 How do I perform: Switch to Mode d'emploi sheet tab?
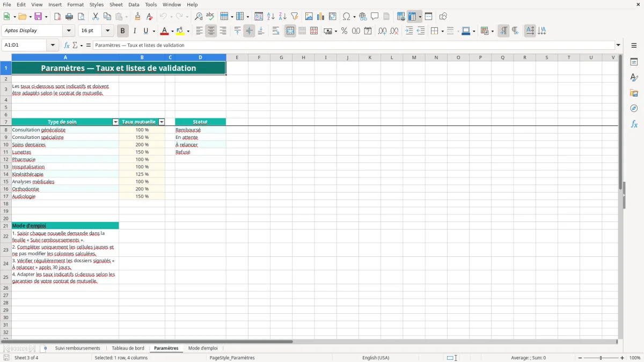pyautogui.click(x=203, y=349)
